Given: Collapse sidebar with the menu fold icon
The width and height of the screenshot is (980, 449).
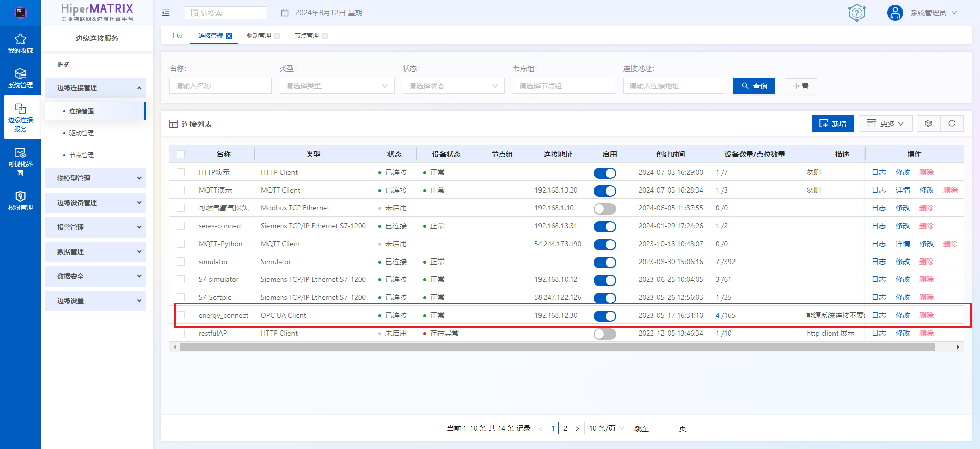Looking at the screenshot, I should (166, 13).
